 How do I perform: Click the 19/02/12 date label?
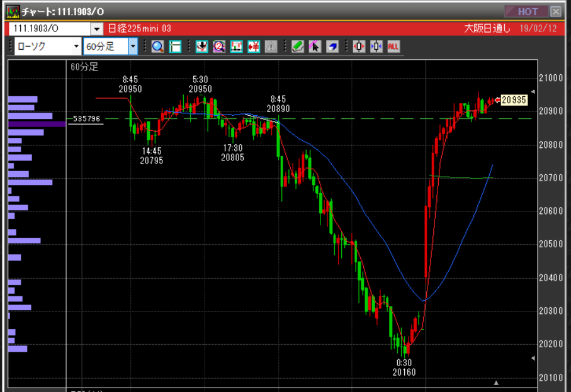[x=538, y=28]
